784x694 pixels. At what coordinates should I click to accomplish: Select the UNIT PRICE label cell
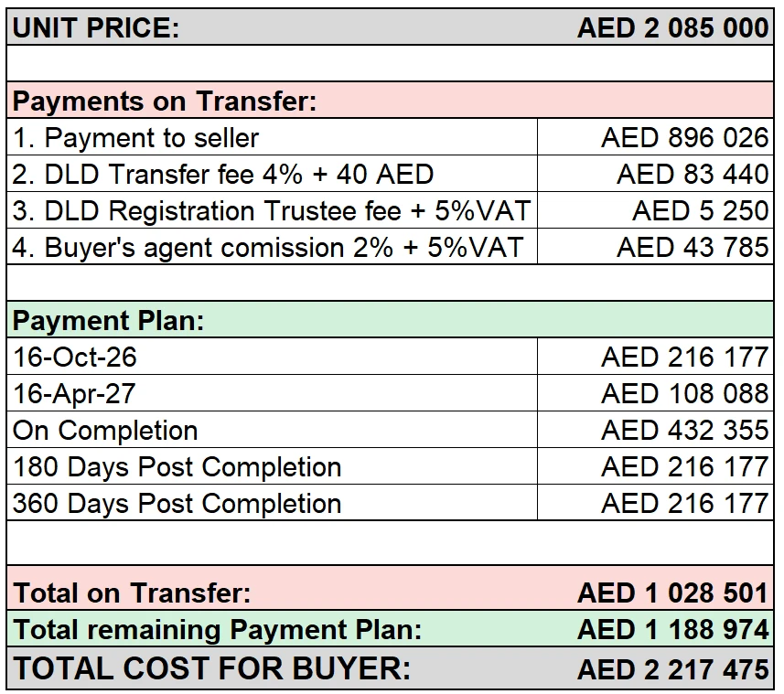coord(96,27)
